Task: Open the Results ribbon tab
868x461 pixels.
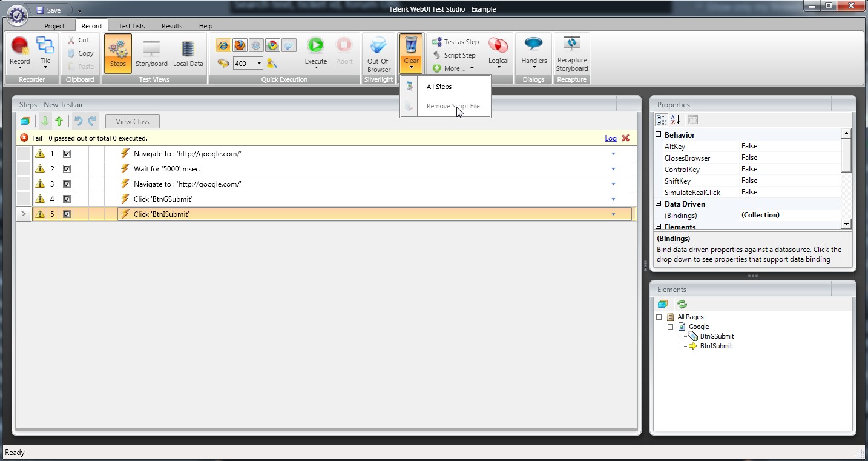Action: [172, 26]
